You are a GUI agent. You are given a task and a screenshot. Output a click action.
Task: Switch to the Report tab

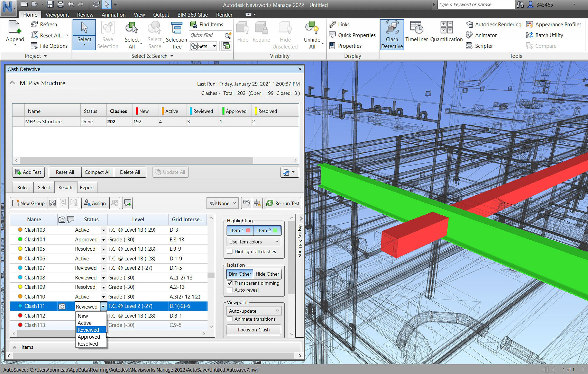click(x=87, y=187)
